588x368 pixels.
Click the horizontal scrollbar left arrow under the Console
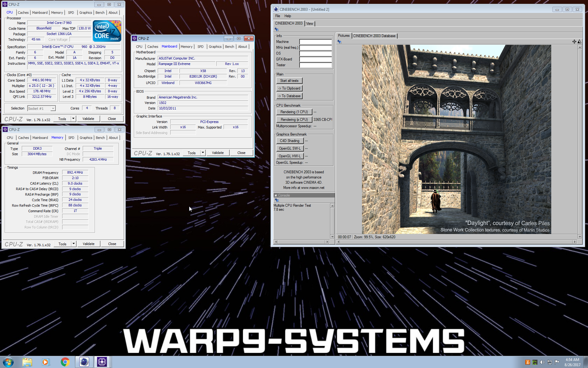(276, 242)
